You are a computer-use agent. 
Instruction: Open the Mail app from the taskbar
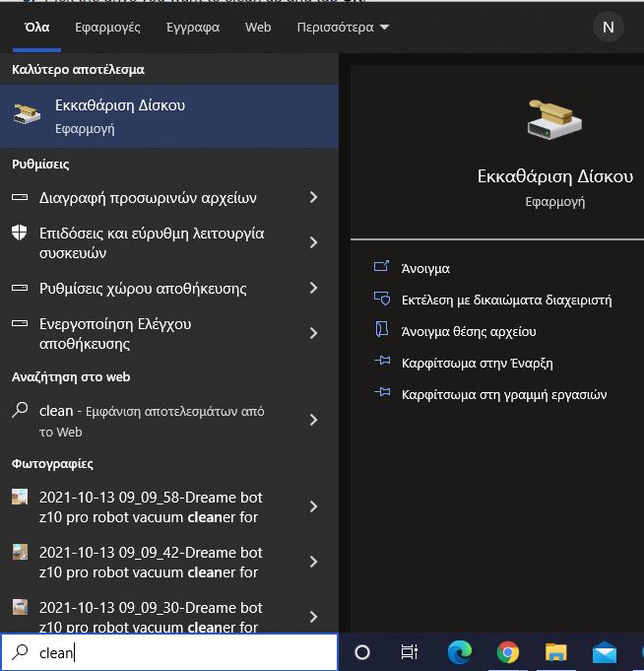pos(605,652)
